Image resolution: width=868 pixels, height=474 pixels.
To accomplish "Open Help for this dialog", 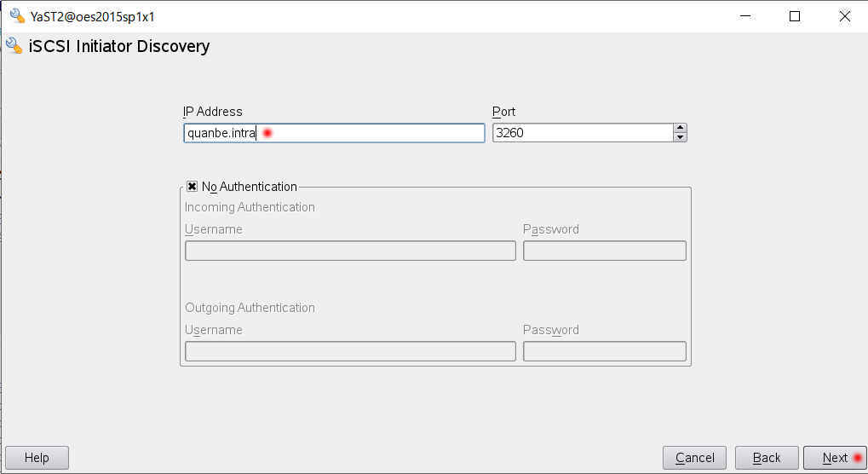I will tap(37, 458).
